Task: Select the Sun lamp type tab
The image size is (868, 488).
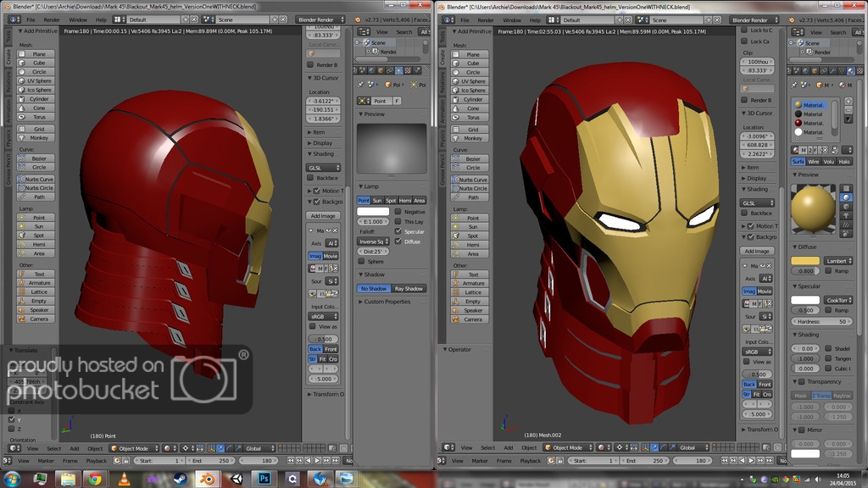Action: tap(377, 200)
